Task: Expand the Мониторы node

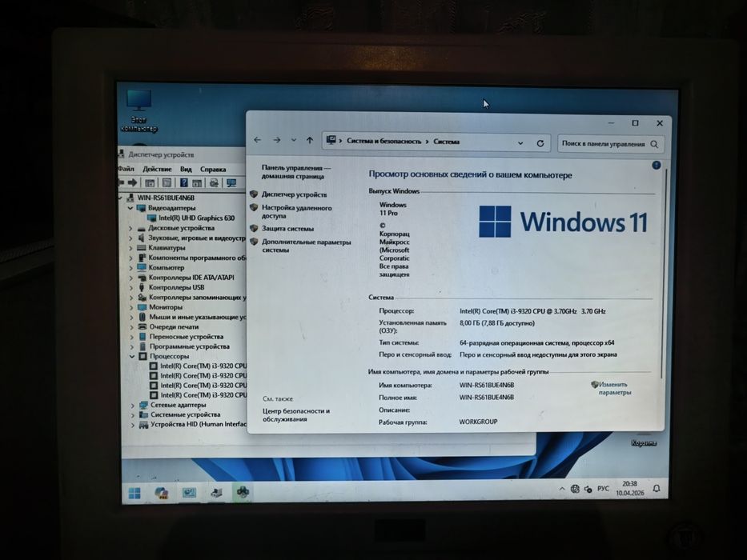Action: tap(131, 308)
